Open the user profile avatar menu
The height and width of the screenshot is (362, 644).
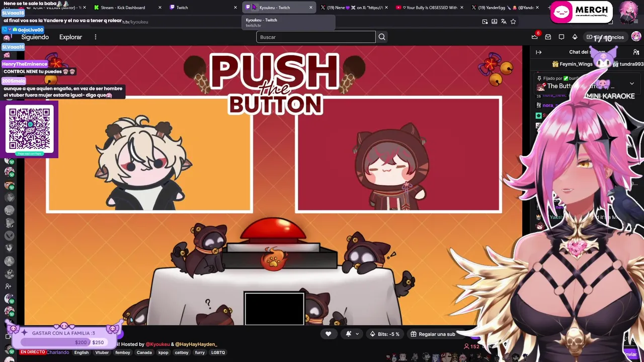click(636, 37)
